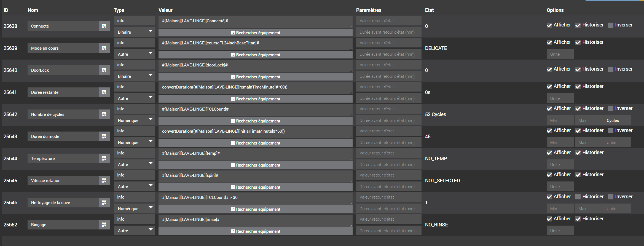The height and width of the screenshot is (246, 644).
Task: Click the icon button next to Vitesse rotation
Action: tap(104, 181)
